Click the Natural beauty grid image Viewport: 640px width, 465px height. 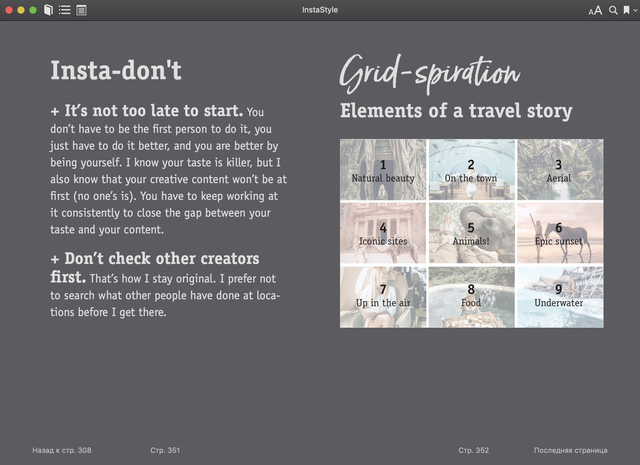pos(383,170)
